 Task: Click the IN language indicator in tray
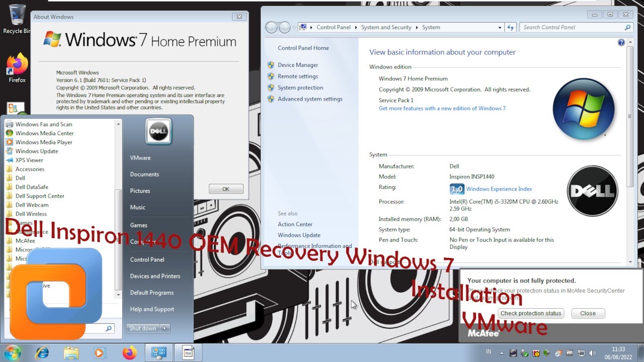click(489, 351)
